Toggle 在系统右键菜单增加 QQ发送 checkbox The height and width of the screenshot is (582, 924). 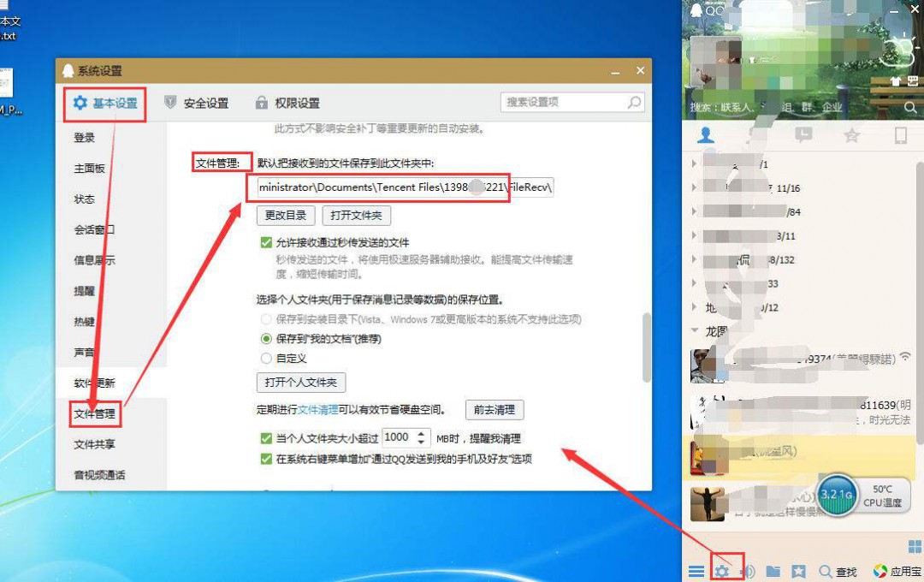point(266,458)
